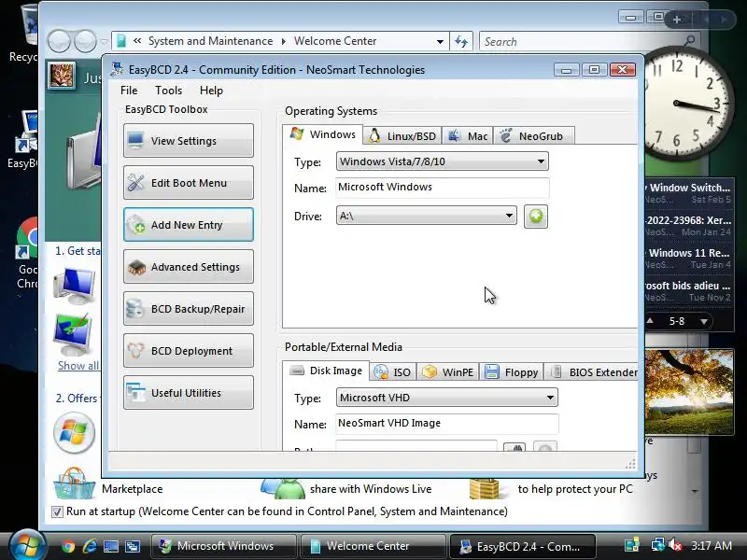Open the Window Switch... feed headline
This screenshot has width=747, height=560.
(x=689, y=188)
